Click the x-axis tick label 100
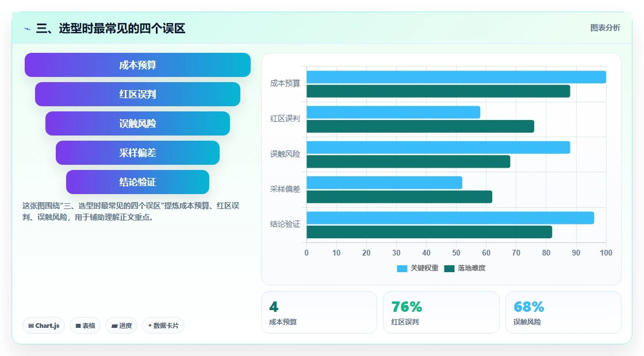Viewport: 644px width, 356px height. coord(606,253)
